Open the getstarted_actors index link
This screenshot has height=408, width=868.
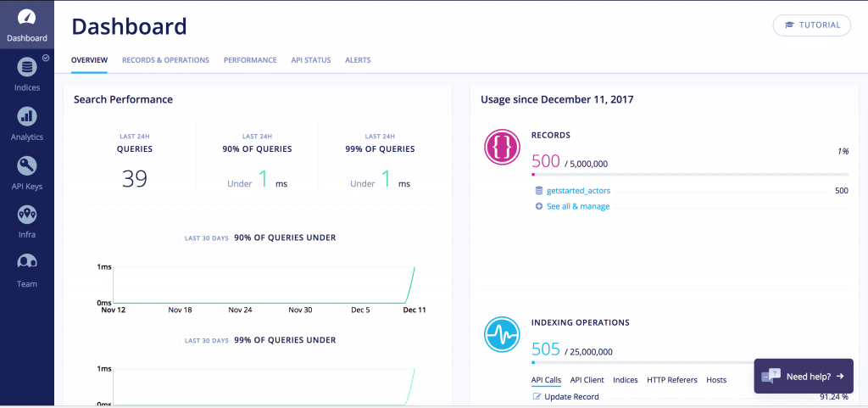click(578, 191)
